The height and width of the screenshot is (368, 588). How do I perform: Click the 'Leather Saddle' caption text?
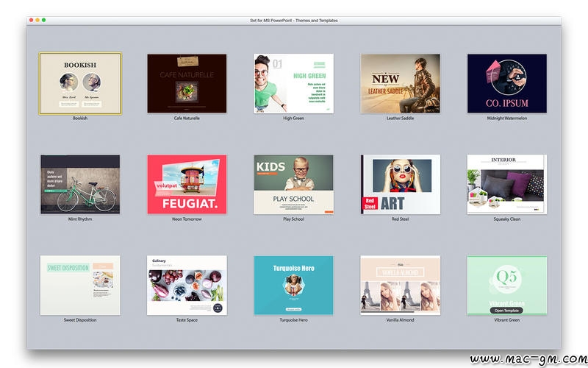(400, 118)
